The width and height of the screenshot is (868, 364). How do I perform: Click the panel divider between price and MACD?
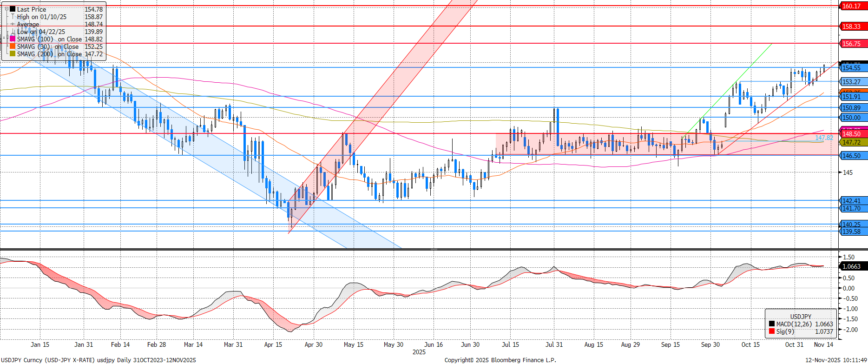[x=433, y=250]
